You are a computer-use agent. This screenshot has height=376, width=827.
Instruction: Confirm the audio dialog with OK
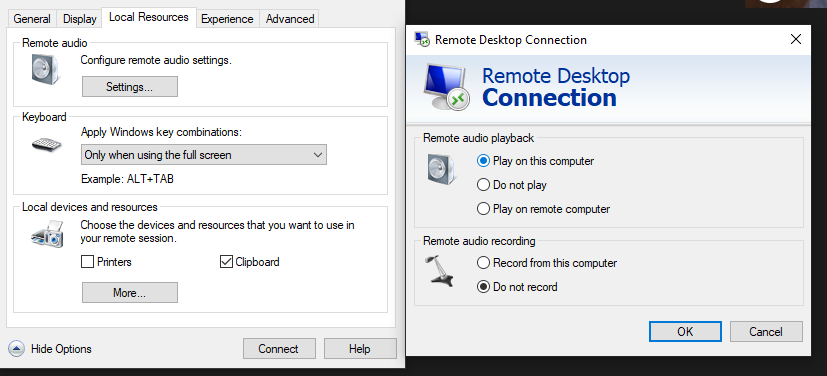pos(685,331)
